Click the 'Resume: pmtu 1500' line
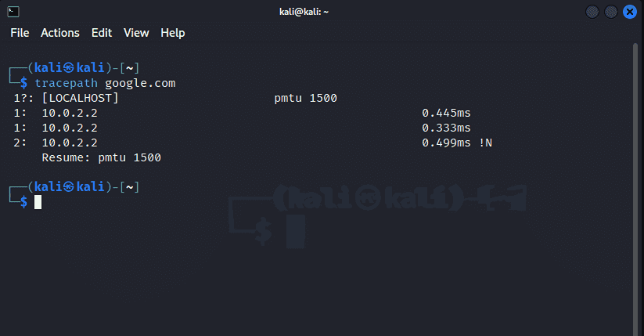This screenshot has width=644, height=336. [x=101, y=157]
